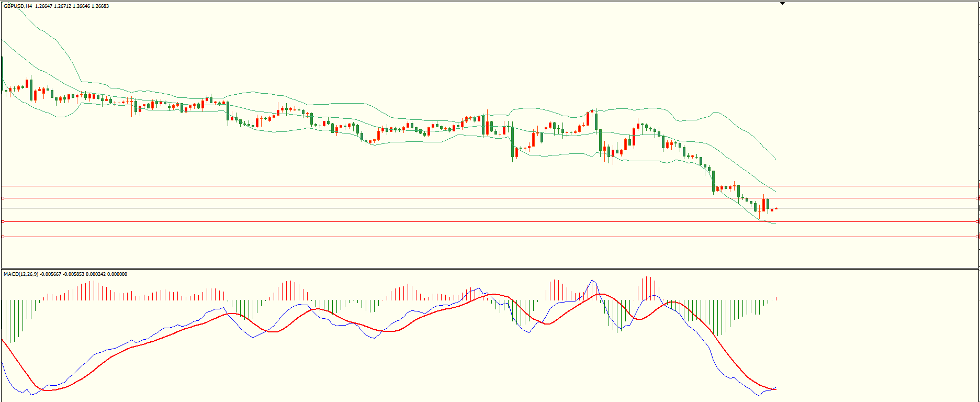The width and height of the screenshot is (980, 402).
Task: Click the MACD(12,26,9) indicator label
Action: 21,274
